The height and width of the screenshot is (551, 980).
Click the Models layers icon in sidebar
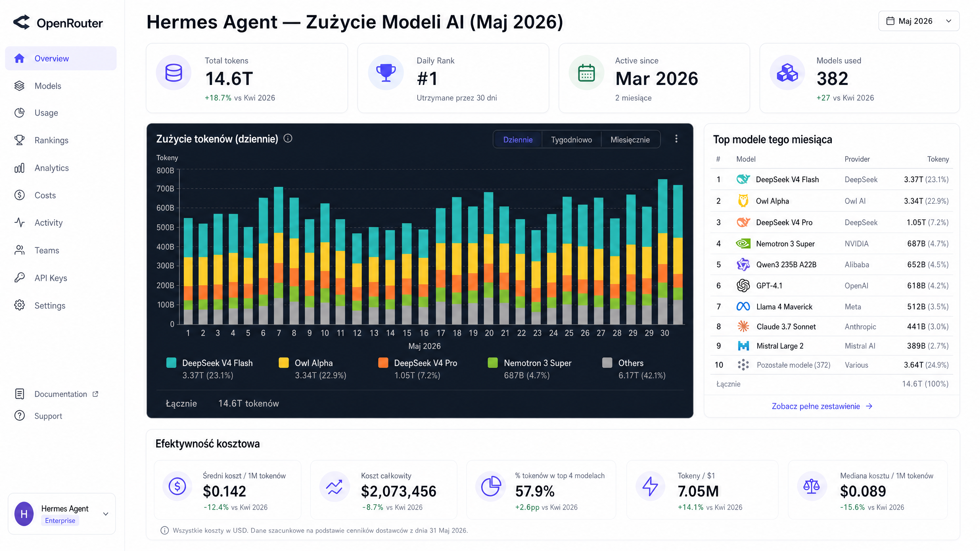(x=19, y=86)
